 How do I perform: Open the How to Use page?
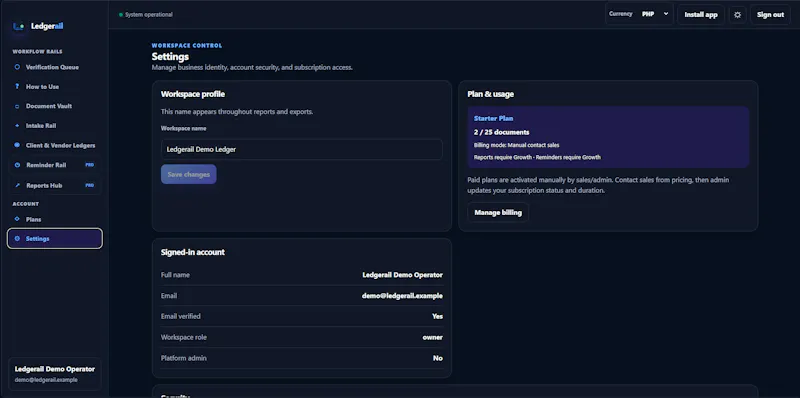point(55,87)
